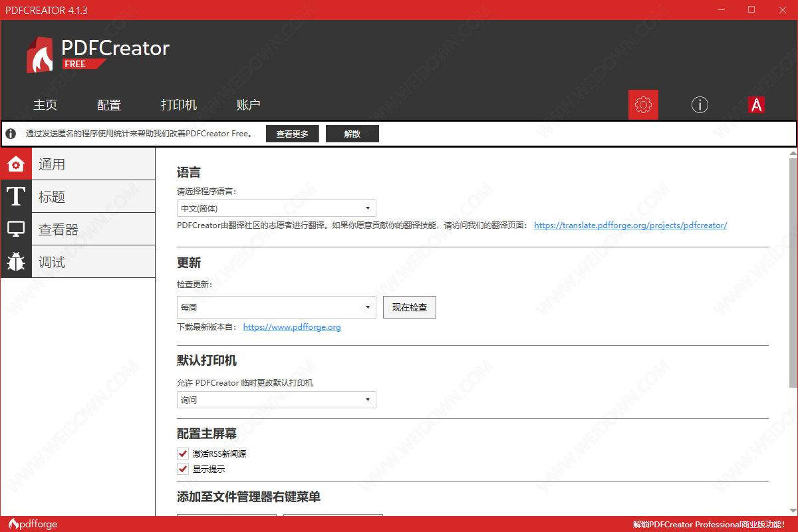
Task: Click the T icon for 标题
Action: coord(16,197)
